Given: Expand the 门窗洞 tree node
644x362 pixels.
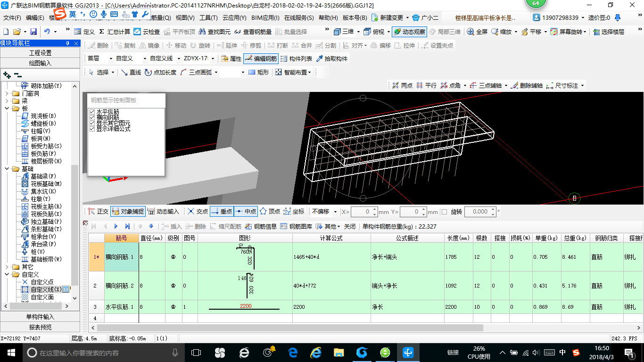Looking at the screenshot, I should pyautogui.click(x=7, y=93).
